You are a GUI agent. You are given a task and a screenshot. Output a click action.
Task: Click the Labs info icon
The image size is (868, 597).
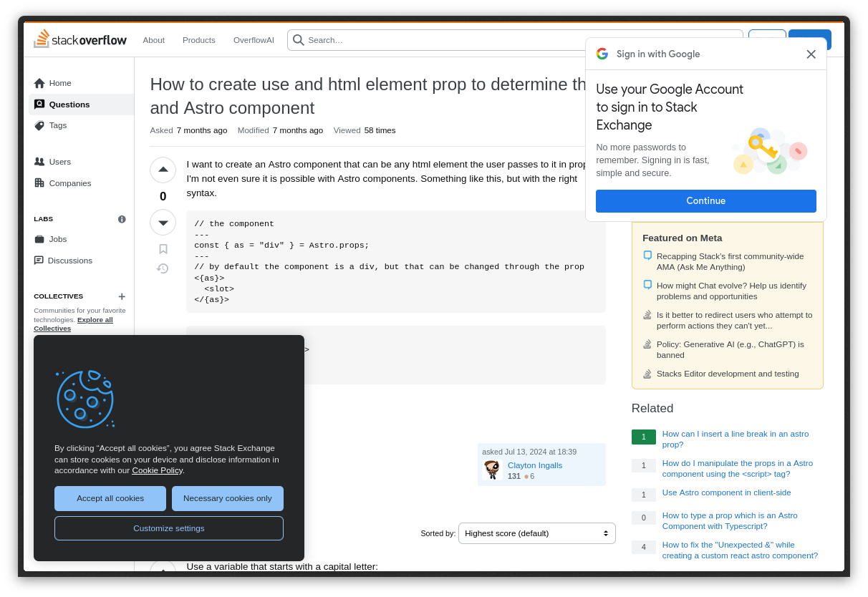pos(122,219)
